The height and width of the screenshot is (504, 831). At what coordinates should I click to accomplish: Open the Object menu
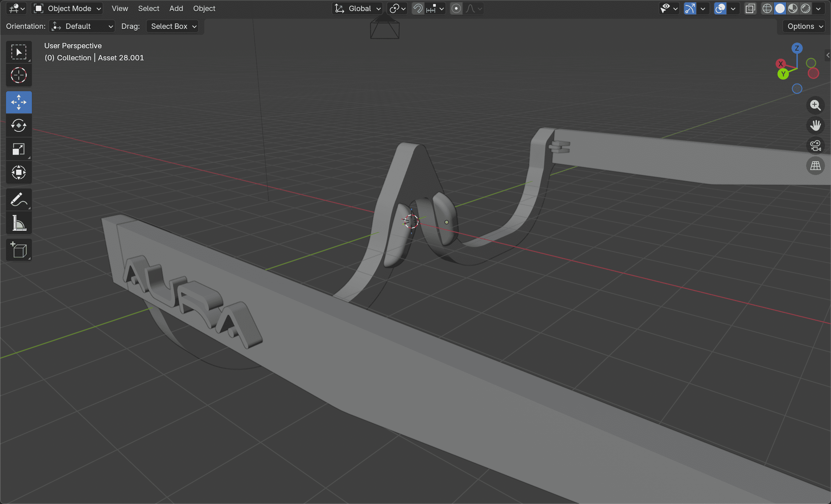[x=204, y=8]
